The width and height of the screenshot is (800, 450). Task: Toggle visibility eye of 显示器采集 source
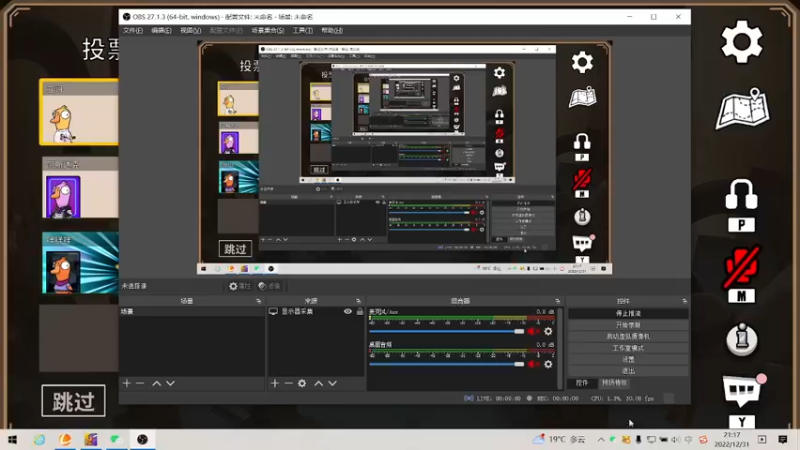(348, 311)
